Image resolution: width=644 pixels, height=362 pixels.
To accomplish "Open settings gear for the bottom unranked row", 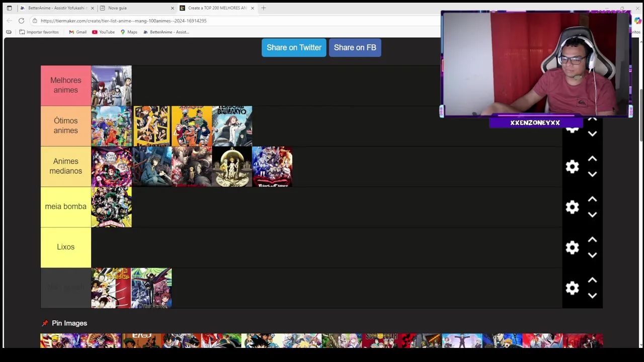I will (x=572, y=288).
